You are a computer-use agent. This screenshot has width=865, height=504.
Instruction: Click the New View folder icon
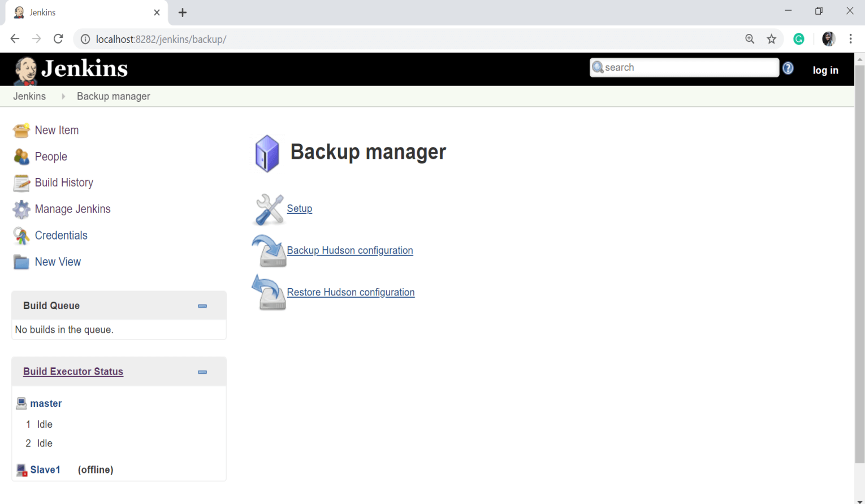(21, 262)
